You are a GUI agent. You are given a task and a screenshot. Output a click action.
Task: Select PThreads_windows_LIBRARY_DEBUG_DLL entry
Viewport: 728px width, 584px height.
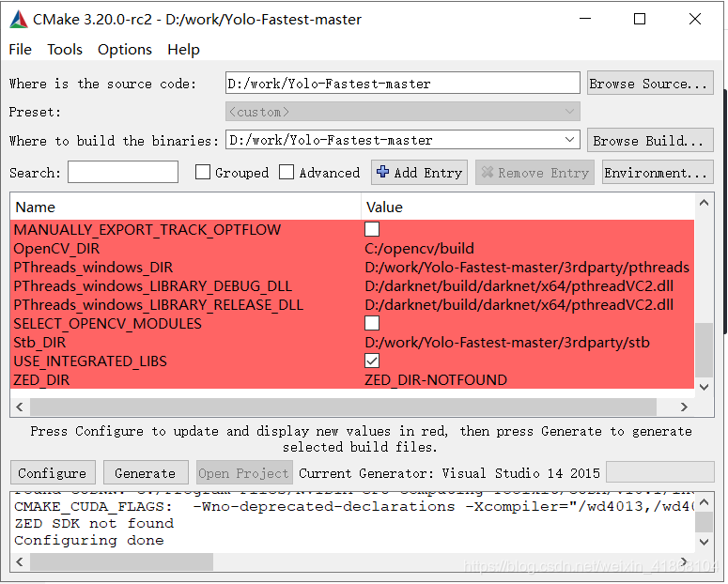click(x=153, y=286)
